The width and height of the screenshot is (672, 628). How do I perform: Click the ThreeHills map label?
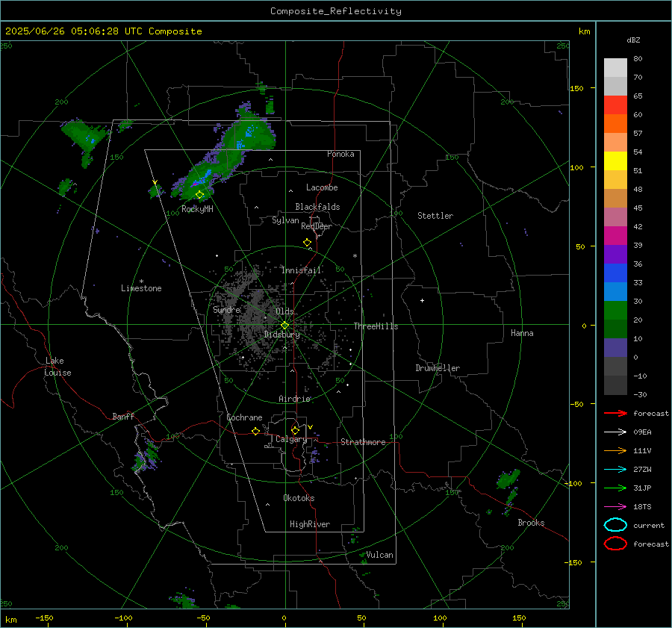pos(376,326)
